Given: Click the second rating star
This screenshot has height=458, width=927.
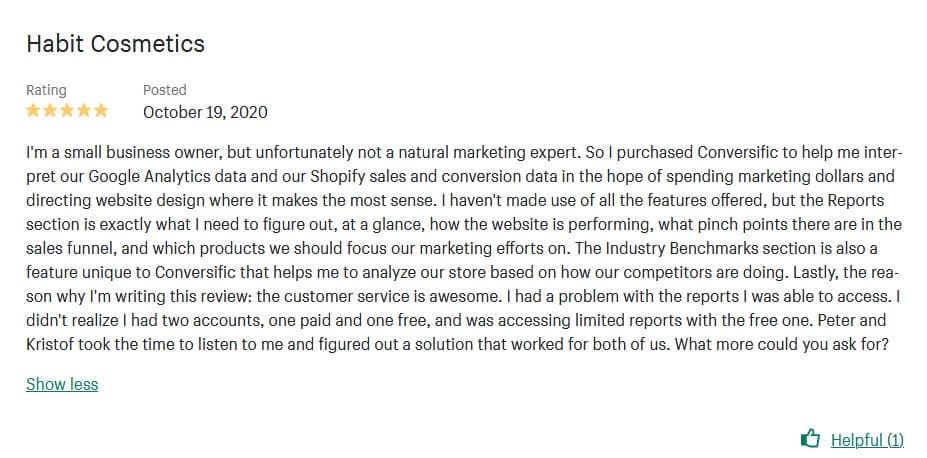Looking at the screenshot, I should (x=50, y=111).
